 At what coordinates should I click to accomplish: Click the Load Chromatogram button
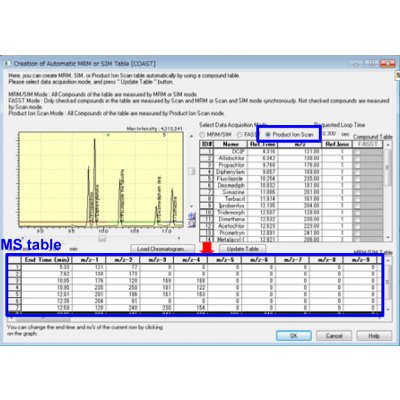coord(162,249)
